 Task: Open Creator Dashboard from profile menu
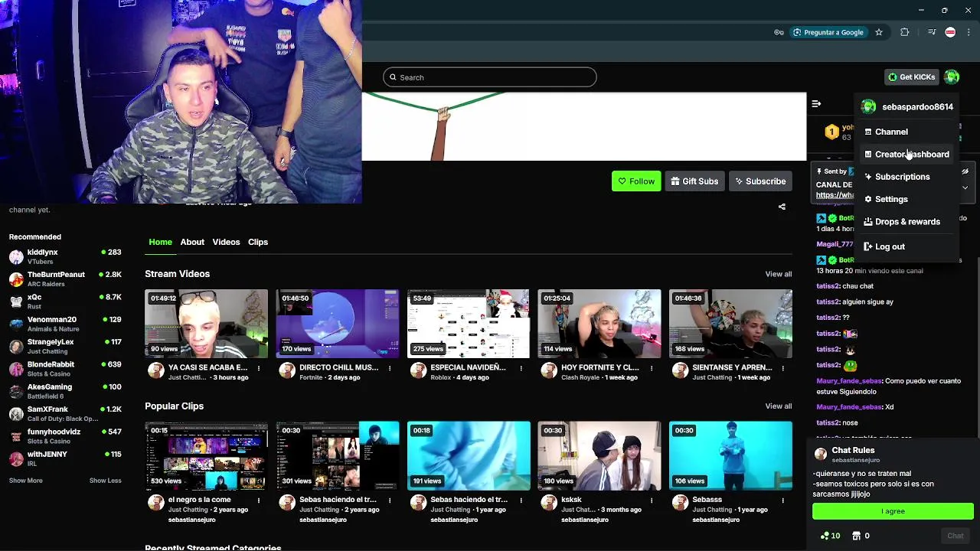click(x=906, y=154)
